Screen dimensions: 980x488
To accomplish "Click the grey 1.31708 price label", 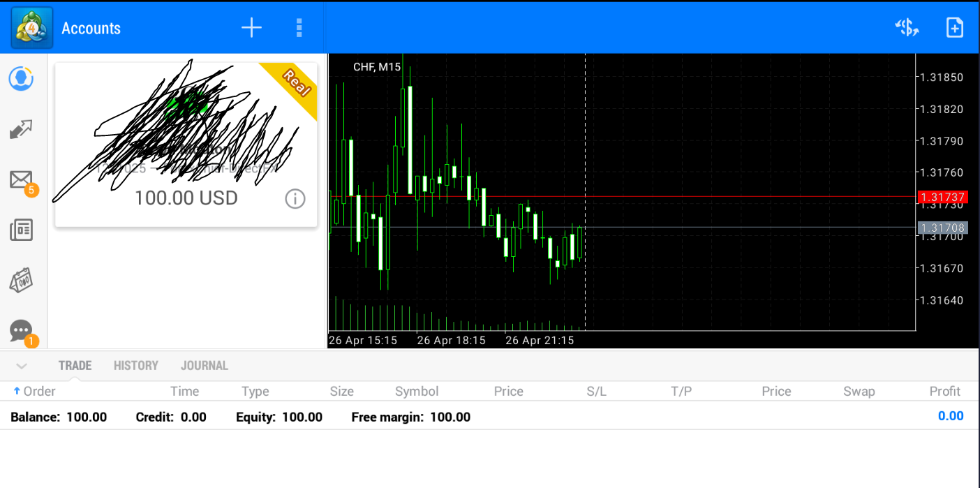I will point(943,228).
